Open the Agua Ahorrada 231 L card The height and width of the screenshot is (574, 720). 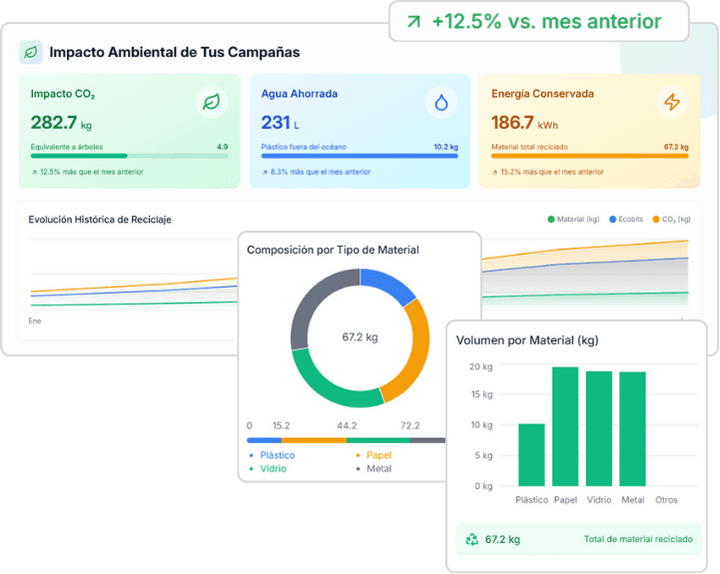coord(360,131)
